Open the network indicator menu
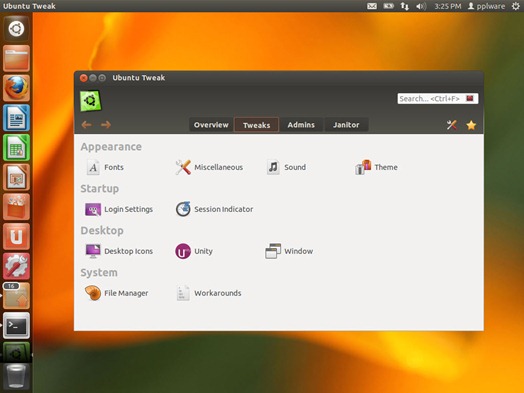 pos(405,6)
